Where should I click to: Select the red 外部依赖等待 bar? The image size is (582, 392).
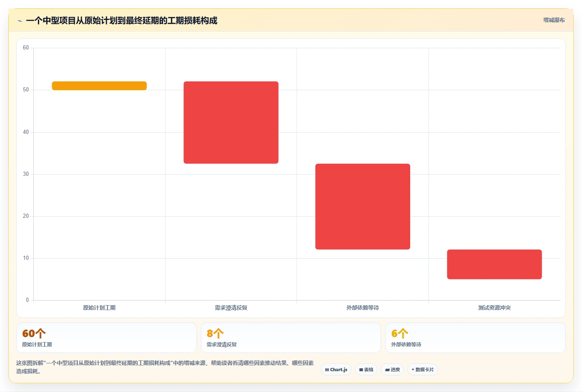tap(363, 207)
